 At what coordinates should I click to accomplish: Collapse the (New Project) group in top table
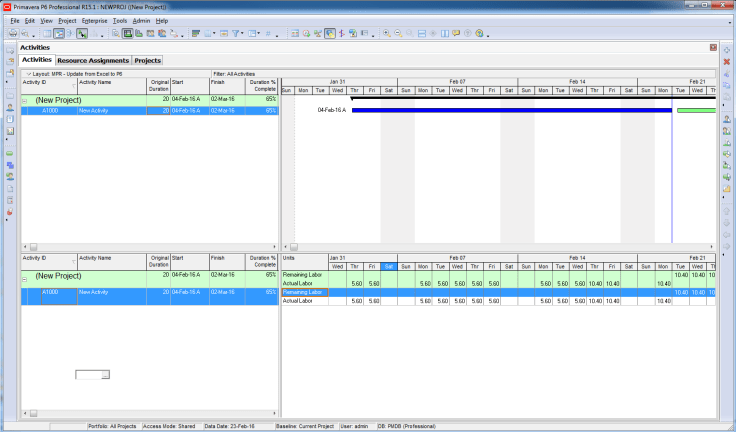coord(25,101)
